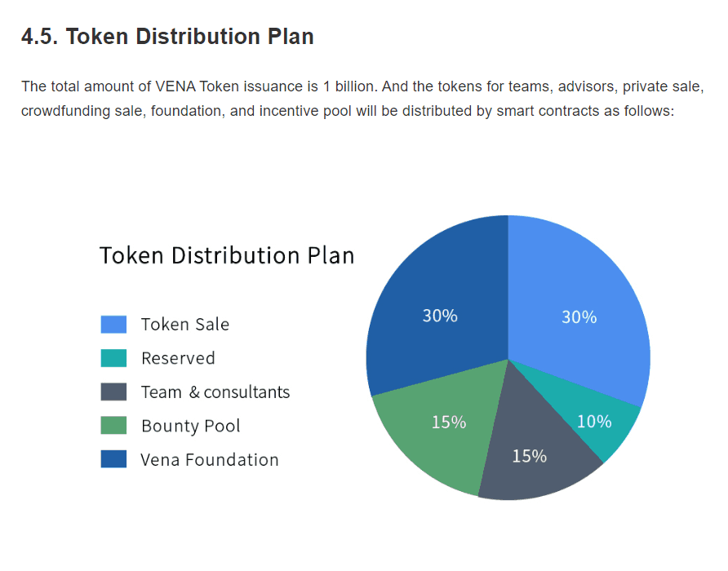728x571 pixels.
Task: Click the Vena Foundation legend label
Action: [x=210, y=459]
